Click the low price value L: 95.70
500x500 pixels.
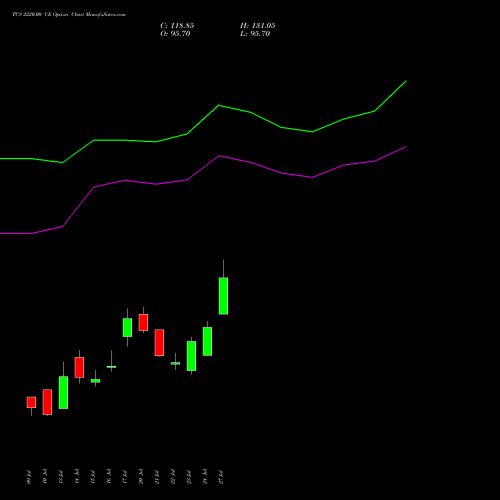click(x=255, y=34)
